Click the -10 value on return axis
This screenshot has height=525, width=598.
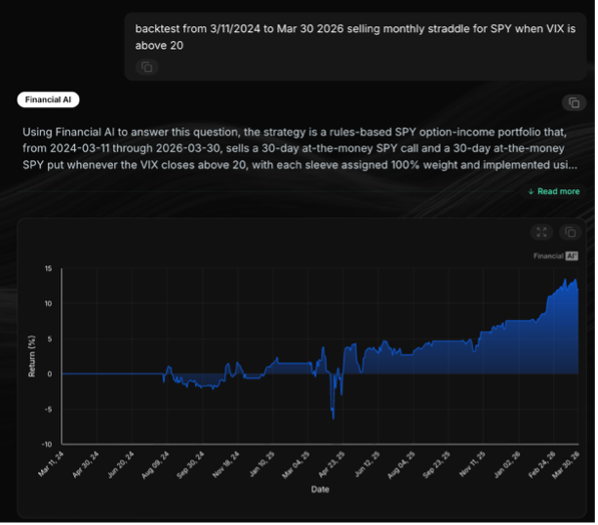[47, 444]
